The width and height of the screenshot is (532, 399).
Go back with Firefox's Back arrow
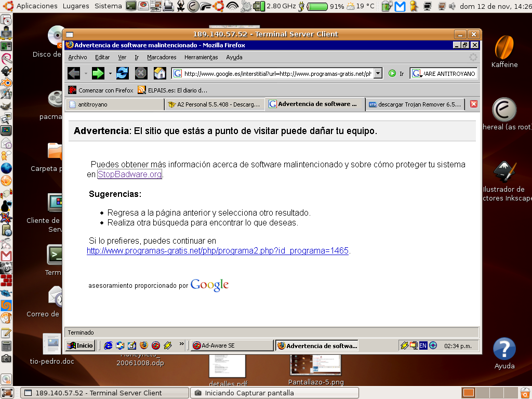(x=74, y=73)
